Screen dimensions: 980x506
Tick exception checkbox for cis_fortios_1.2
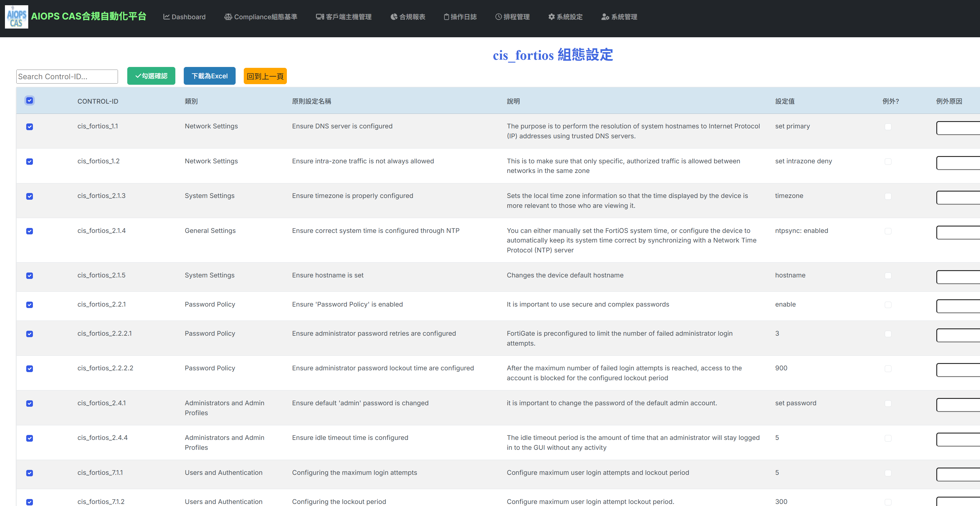(x=888, y=162)
